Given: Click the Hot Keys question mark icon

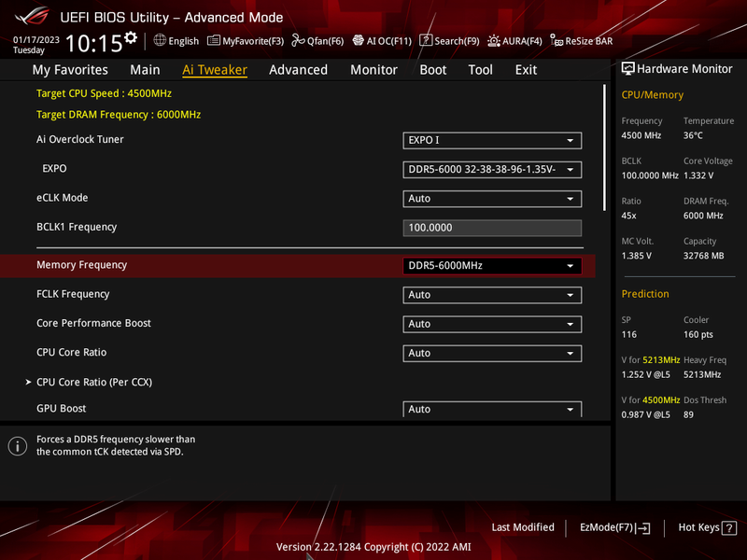Looking at the screenshot, I should click(729, 528).
